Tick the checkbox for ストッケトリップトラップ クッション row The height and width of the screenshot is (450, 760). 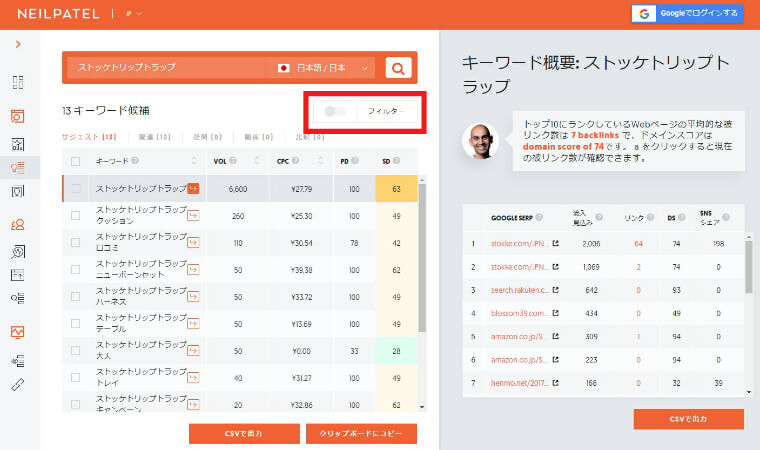pos(76,215)
